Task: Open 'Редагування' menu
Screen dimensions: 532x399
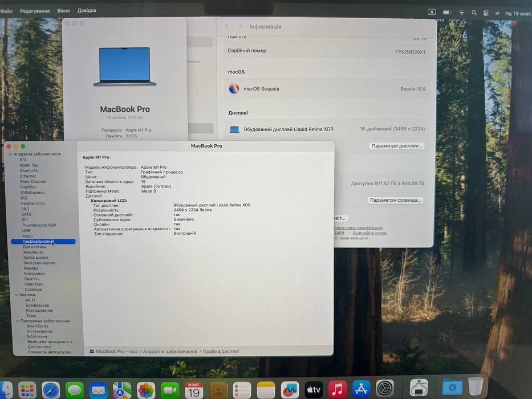Action: click(35, 11)
